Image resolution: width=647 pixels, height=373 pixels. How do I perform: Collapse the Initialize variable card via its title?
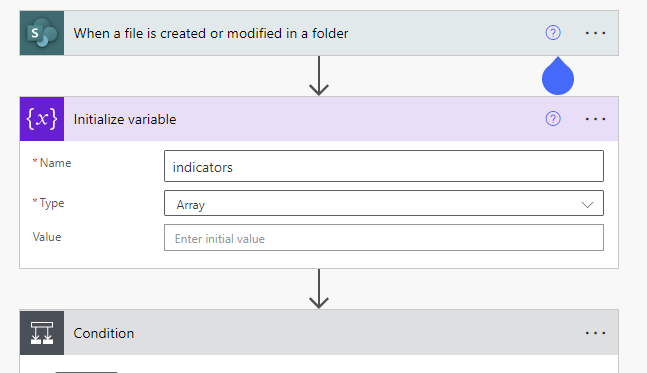(x=125, y=119)
